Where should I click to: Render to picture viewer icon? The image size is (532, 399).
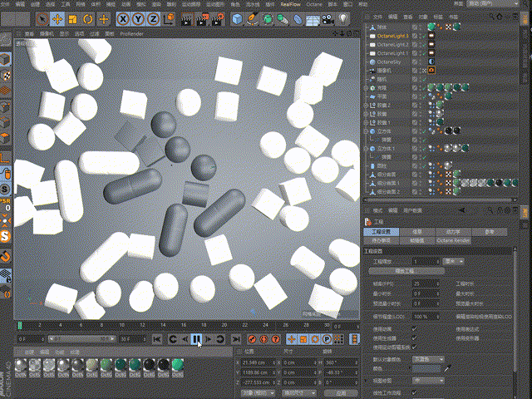[x=202, y=19]
